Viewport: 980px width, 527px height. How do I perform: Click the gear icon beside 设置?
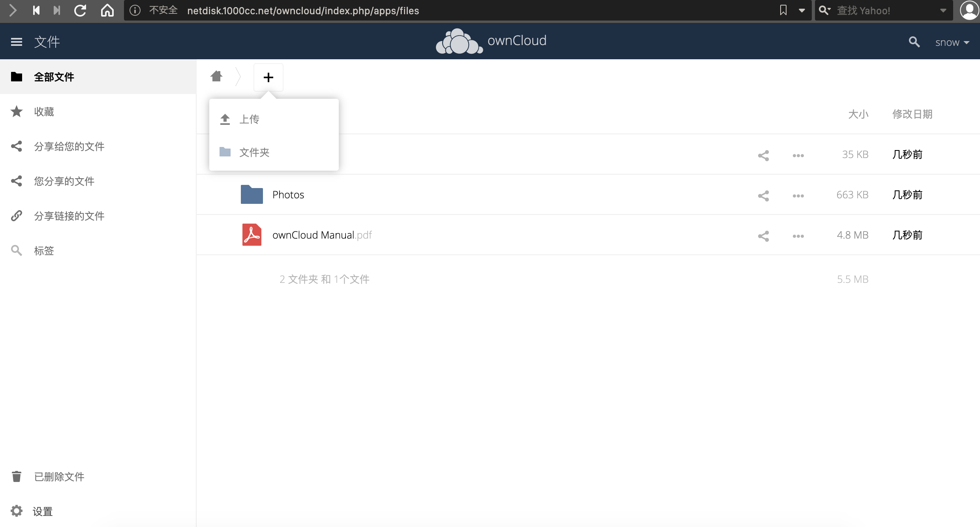pos(17,511)
